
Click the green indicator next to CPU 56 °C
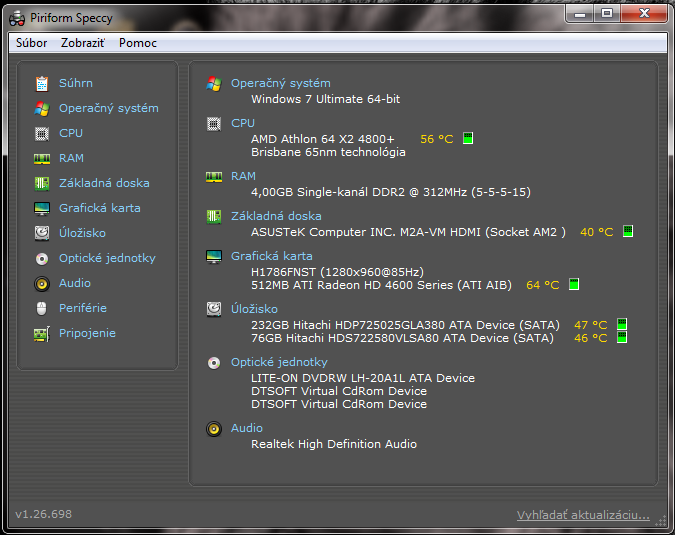468,139
